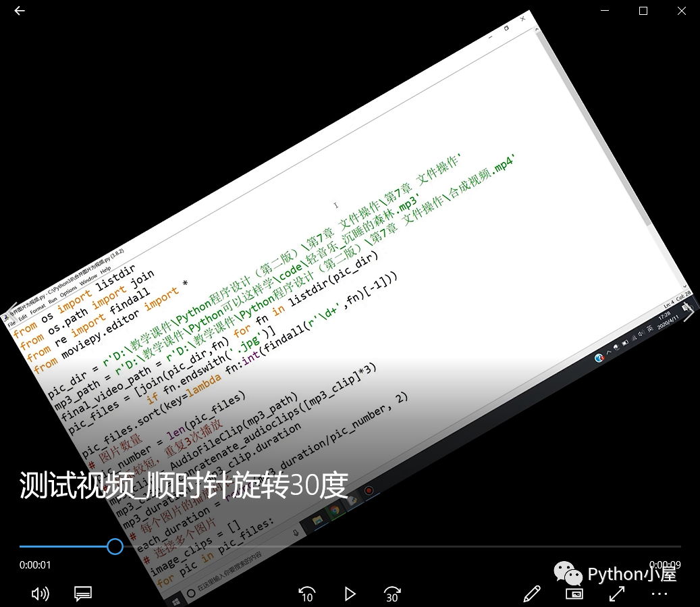Click the elapsed time 0:00:01
Image resolution: width=700 pixels, height=607 pixels.
pos(35,565)
